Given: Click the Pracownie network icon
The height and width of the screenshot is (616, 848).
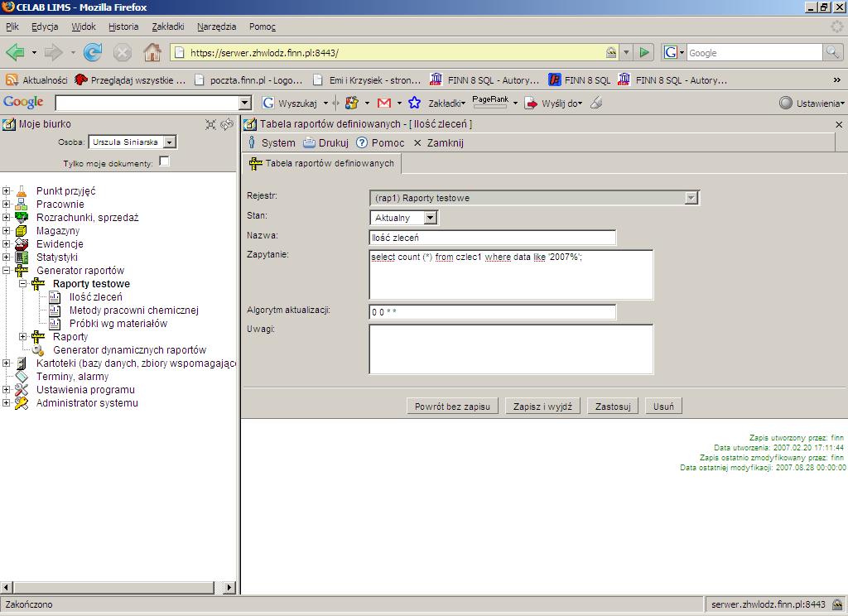Looking at the screenshot, I should [21, 205].
